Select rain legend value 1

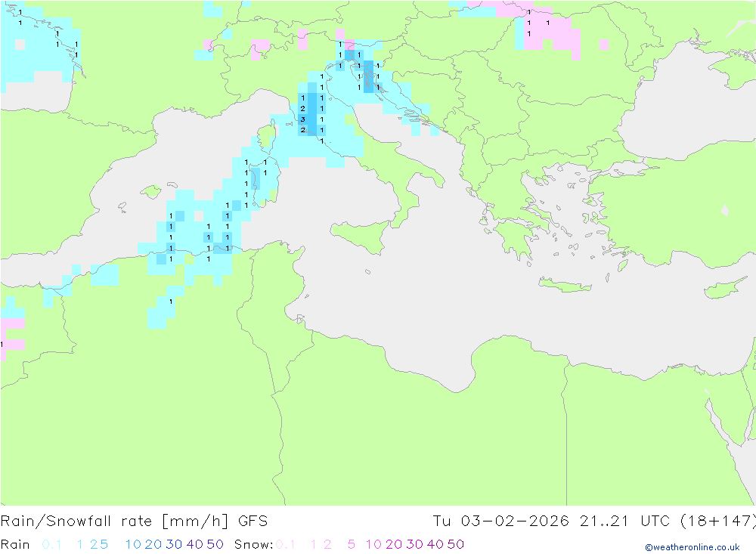click(x=80, y=544)
